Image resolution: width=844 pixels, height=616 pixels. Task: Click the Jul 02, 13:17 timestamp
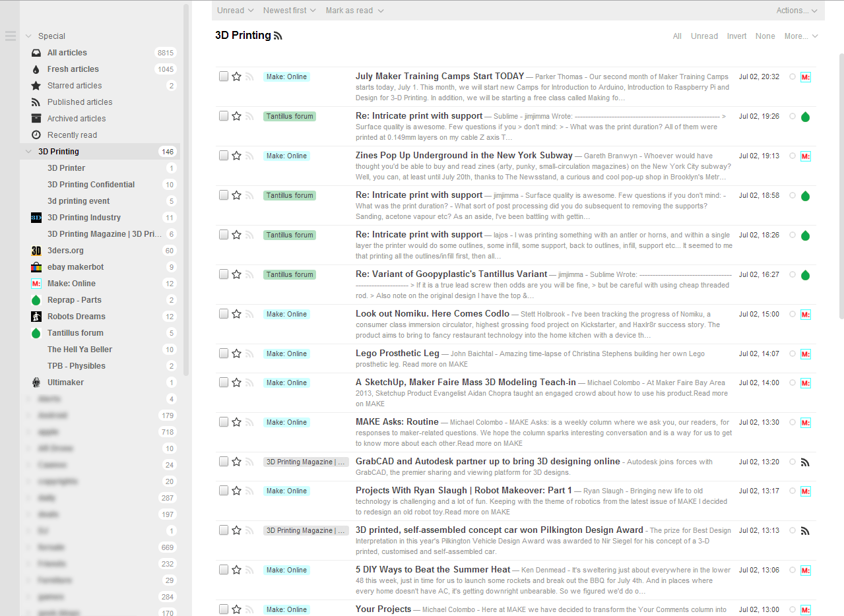759,491
